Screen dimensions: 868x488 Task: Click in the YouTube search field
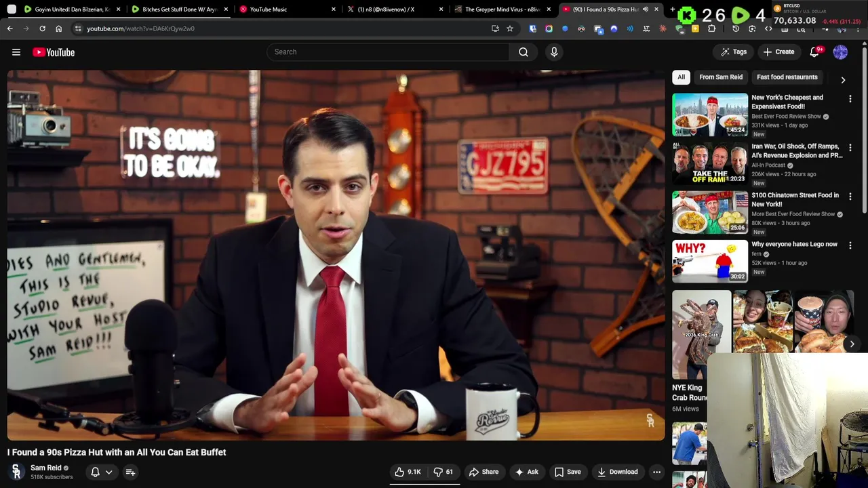tap(387, 52)
